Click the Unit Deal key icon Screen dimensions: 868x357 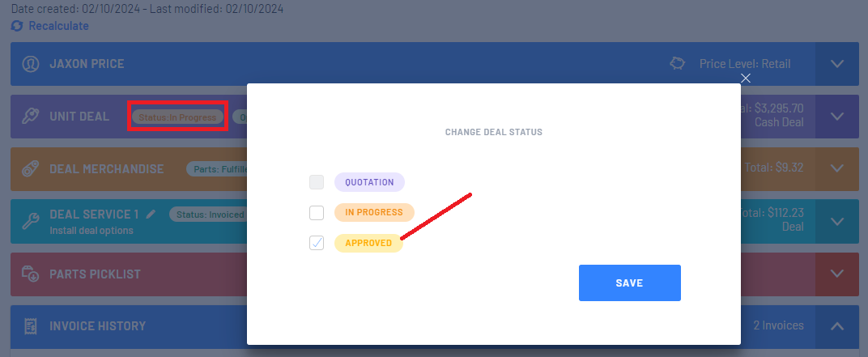30,117
